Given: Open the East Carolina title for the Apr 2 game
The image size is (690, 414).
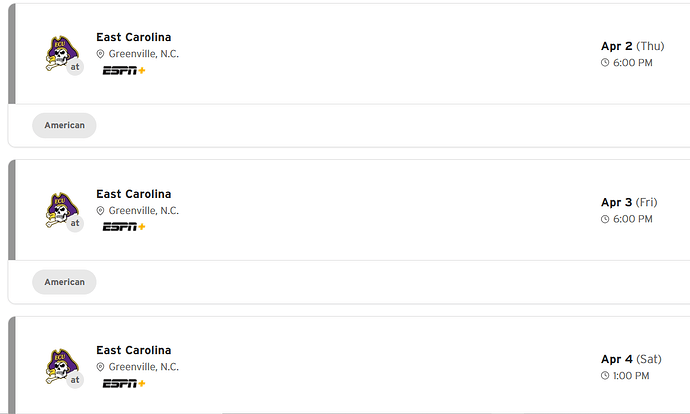Looking at the screenshot, I should 134,37.
